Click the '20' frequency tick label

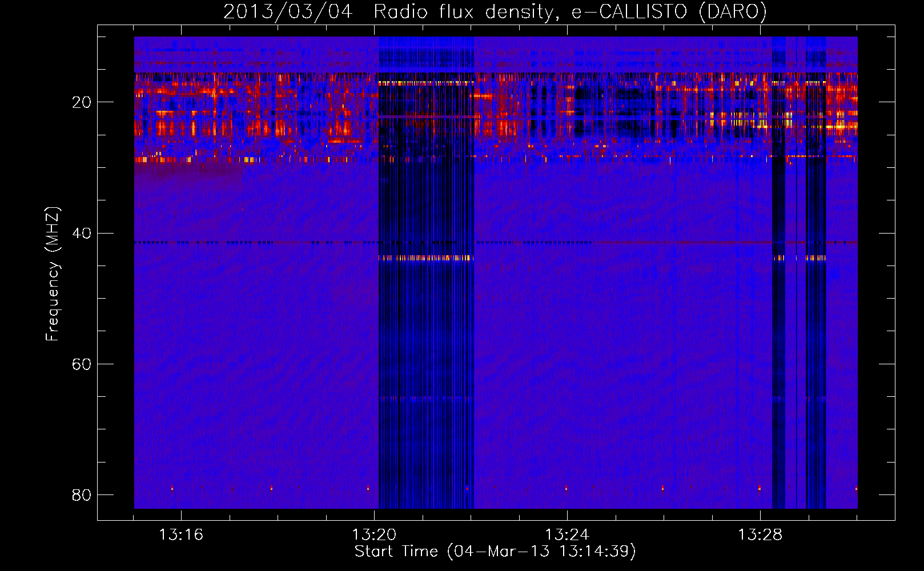point(82,102)
